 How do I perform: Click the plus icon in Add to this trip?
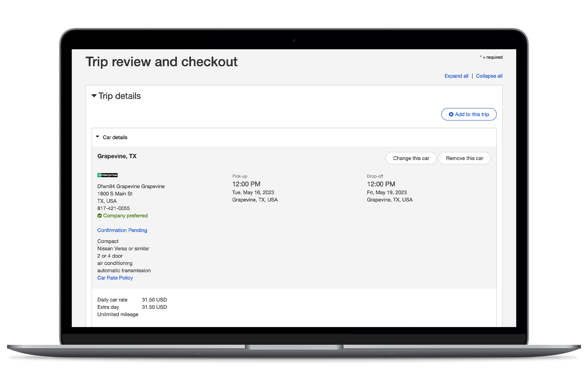(451, 114)
